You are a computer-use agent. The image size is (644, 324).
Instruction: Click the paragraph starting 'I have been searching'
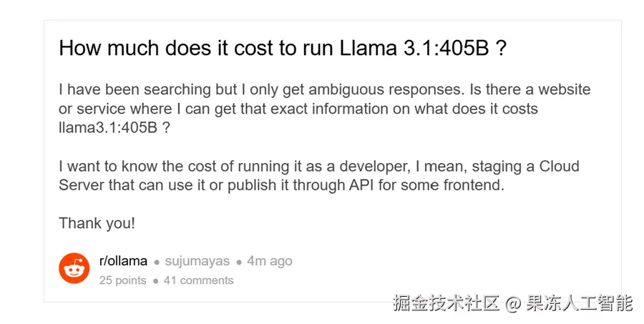point(324,109)
